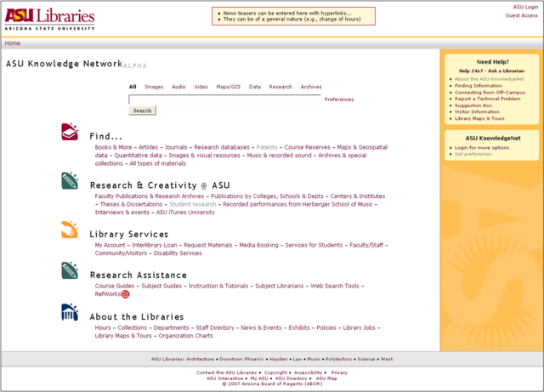
Task: Open the Request Materials link
Action: (x=207, y=245)
